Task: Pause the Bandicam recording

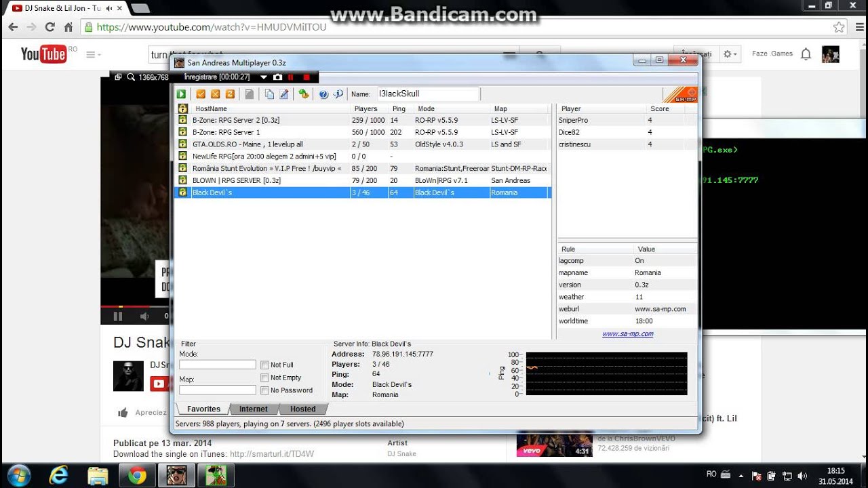Action: (x=290, y=77)
